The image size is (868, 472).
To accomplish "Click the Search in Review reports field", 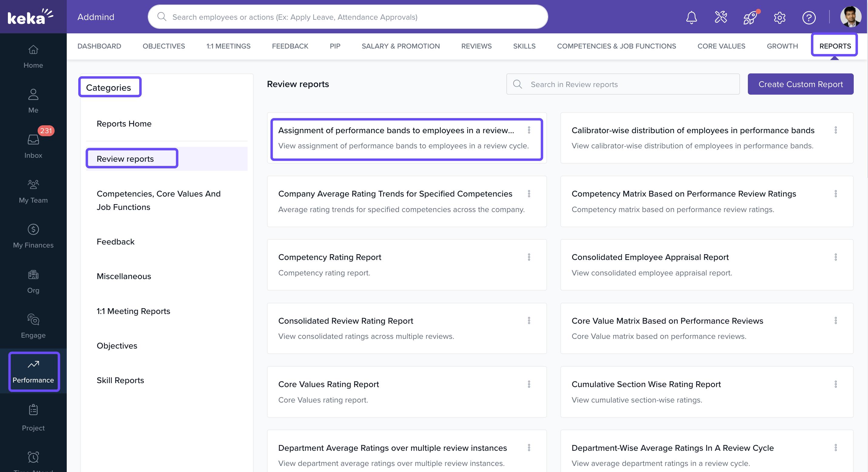I will point(627,84).
